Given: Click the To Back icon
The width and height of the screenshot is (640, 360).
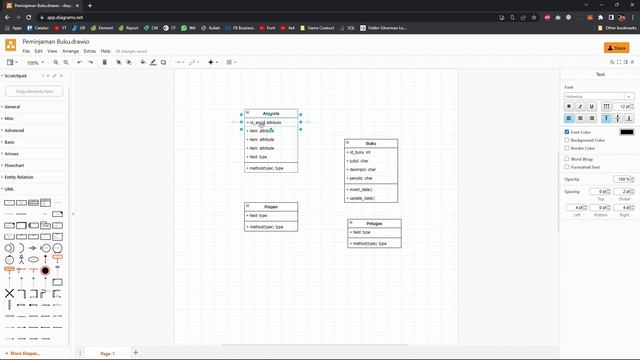Looking at the screenshot, I should coord(129,62).
